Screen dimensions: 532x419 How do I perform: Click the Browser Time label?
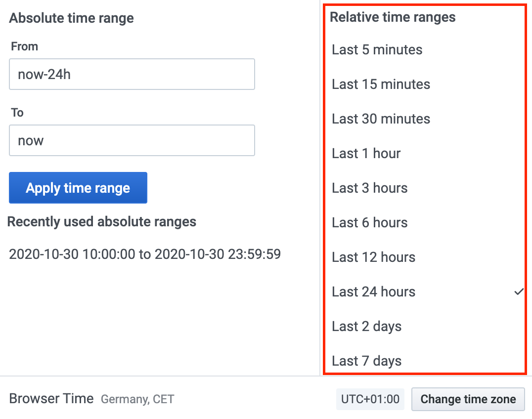click(x=51, y=398)
